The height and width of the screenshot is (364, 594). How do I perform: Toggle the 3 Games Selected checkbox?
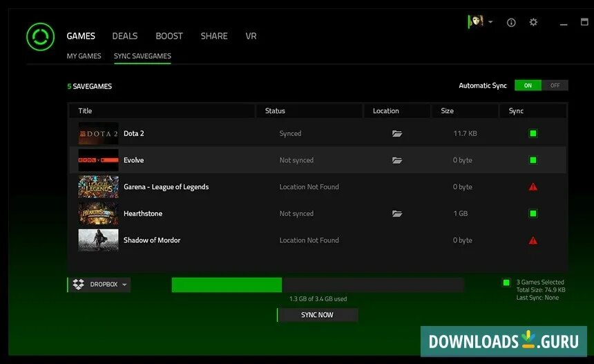tap(506, 282)
